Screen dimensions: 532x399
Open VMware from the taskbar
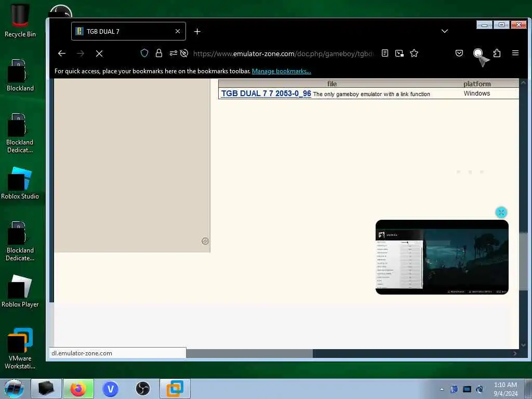click(x=175, y=389)
